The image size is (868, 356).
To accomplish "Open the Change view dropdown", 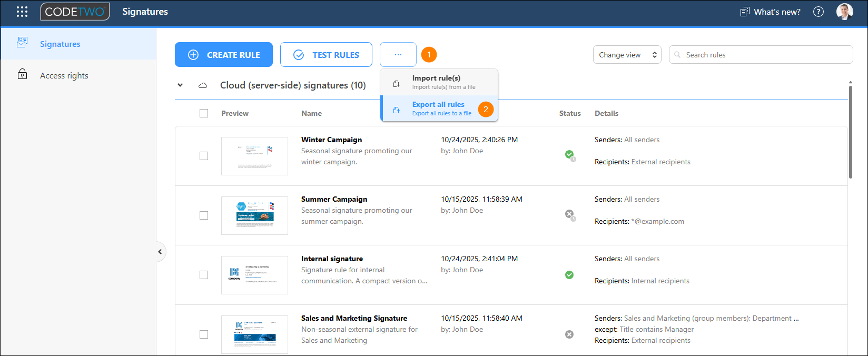I will point(627,55).
